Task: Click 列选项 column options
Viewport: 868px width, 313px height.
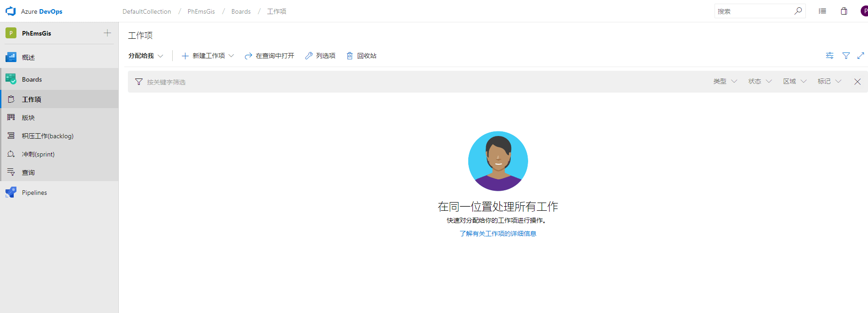Action: 320,56
